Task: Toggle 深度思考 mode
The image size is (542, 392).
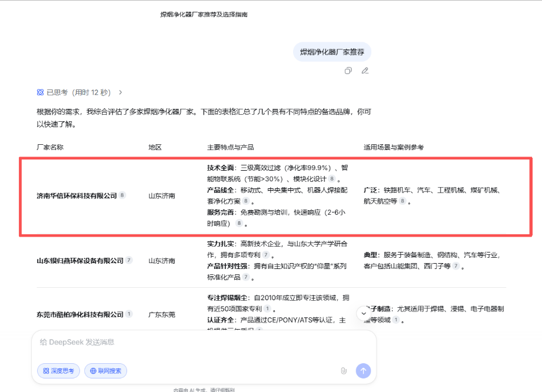Action: [x=58, y=371]
